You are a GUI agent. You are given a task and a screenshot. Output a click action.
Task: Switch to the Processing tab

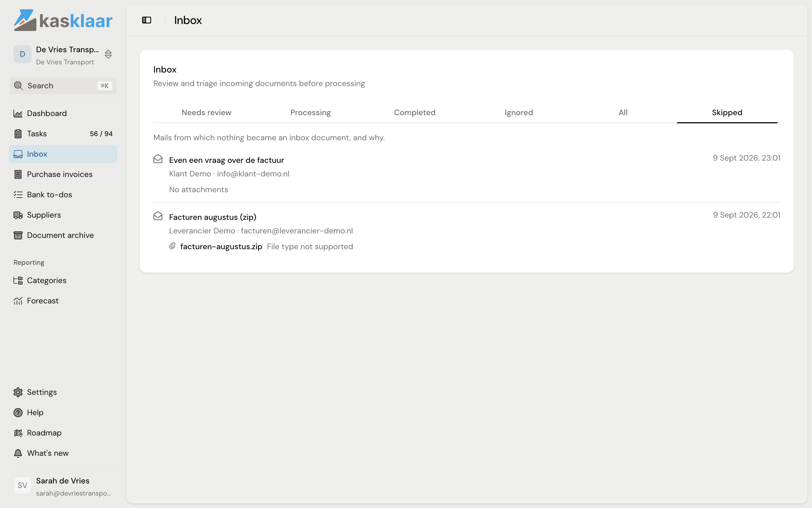click(310, 113)
